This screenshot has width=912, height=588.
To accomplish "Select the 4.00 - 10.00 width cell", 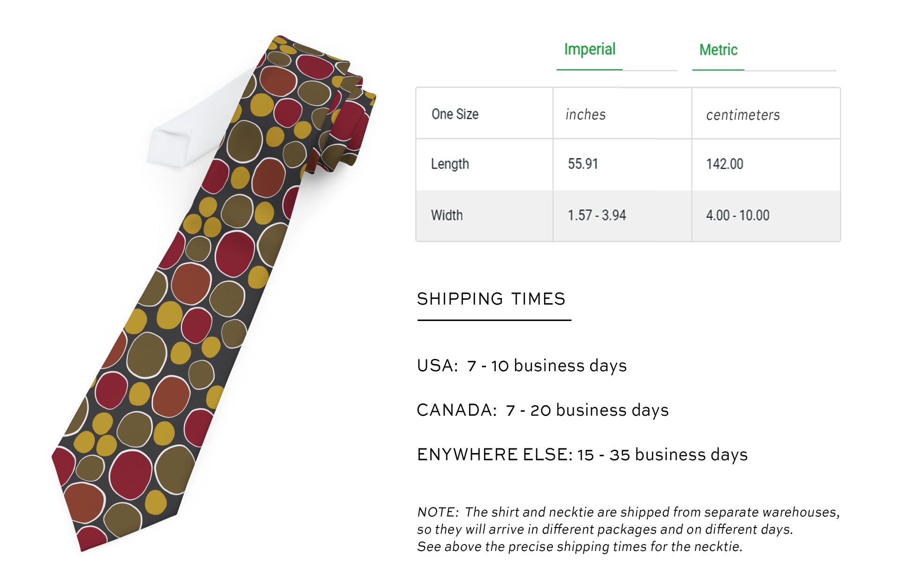I will (738, 216).
